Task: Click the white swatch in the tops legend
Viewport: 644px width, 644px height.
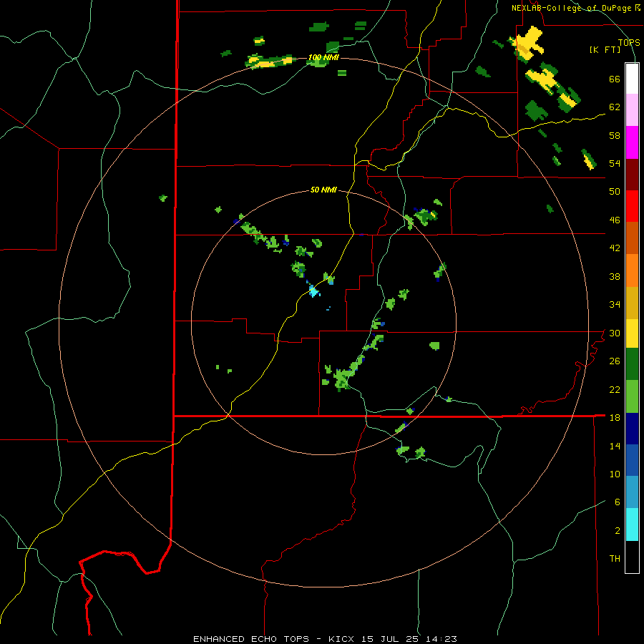Action: tap(632, 79)
